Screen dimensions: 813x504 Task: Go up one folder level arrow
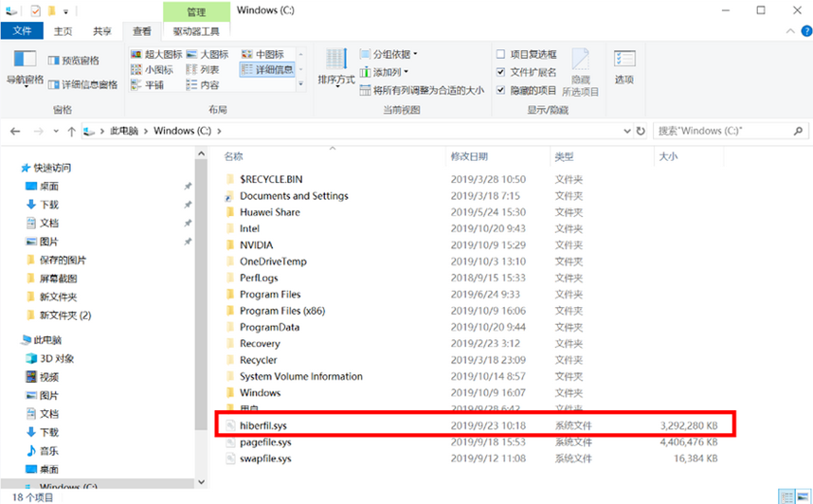tap(72, 131)
